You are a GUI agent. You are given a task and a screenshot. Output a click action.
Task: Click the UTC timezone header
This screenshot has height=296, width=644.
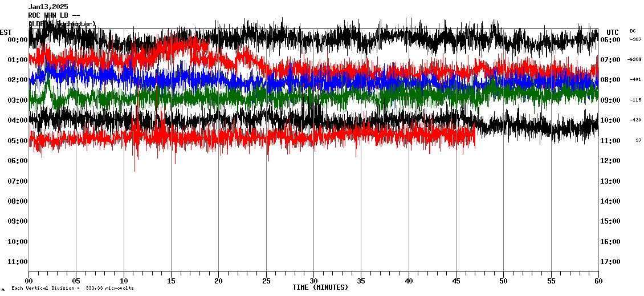coord(613,33)
